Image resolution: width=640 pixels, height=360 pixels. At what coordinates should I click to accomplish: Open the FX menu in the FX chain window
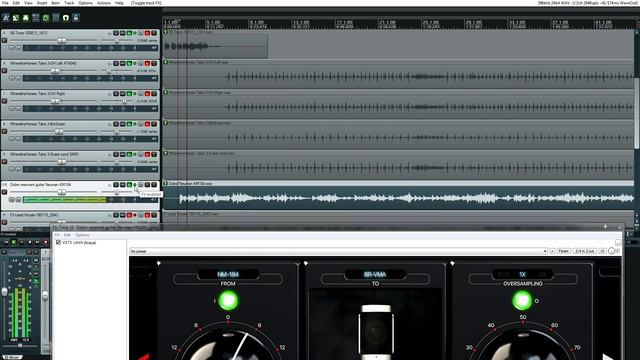(57, 235)
